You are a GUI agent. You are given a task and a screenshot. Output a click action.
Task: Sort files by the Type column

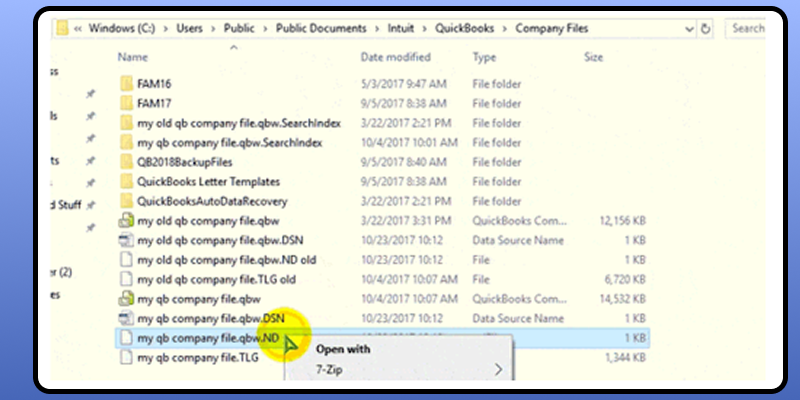point(484,57)
